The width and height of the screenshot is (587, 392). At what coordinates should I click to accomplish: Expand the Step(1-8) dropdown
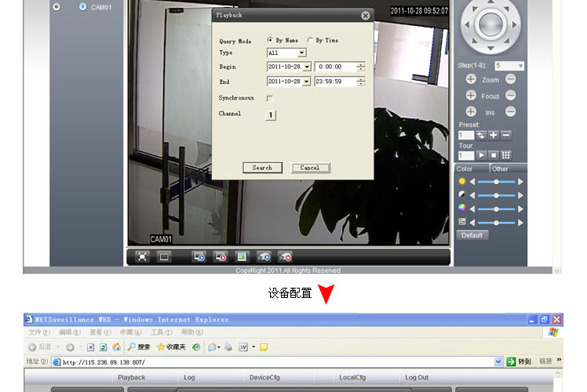pos(520,66)
